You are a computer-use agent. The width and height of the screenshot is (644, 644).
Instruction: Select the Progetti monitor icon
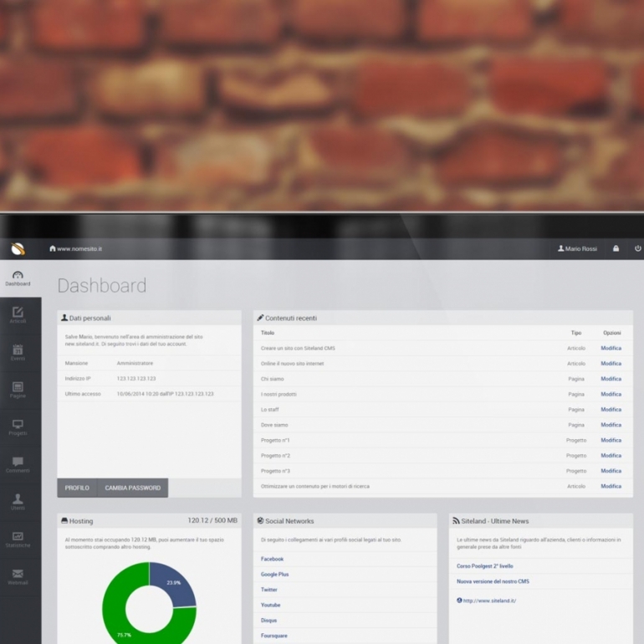coord(18,427)
